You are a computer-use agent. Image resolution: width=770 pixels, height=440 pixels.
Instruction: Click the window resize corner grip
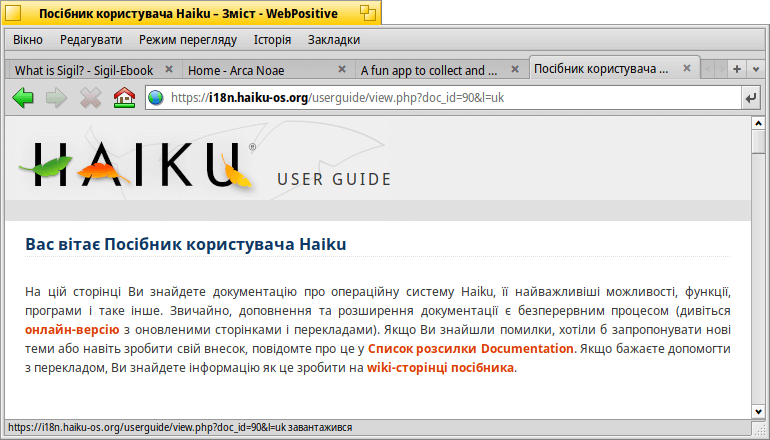click(758, 428)
